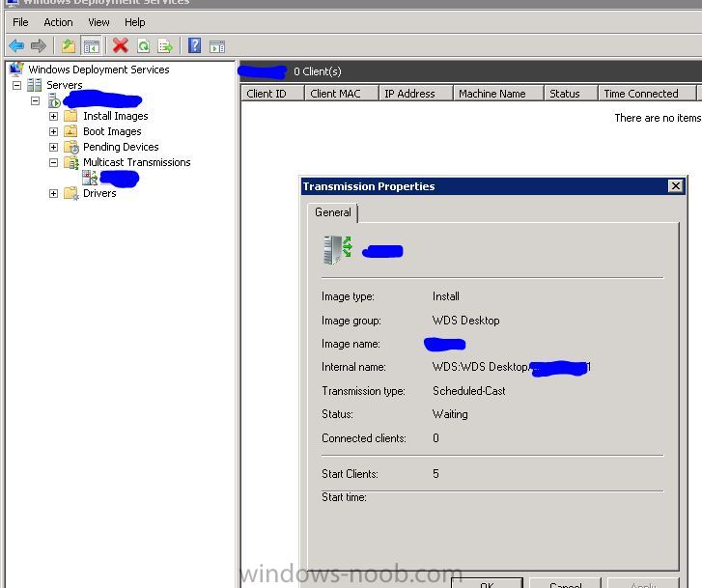Screen dimensions: 702x588
Task: Click the 'Scheduled-Cast' transmission type value
Action: 468,390
